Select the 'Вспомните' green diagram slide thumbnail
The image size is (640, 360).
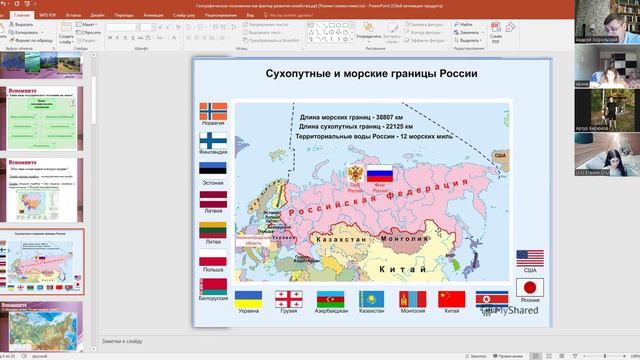tap(42, 118)
